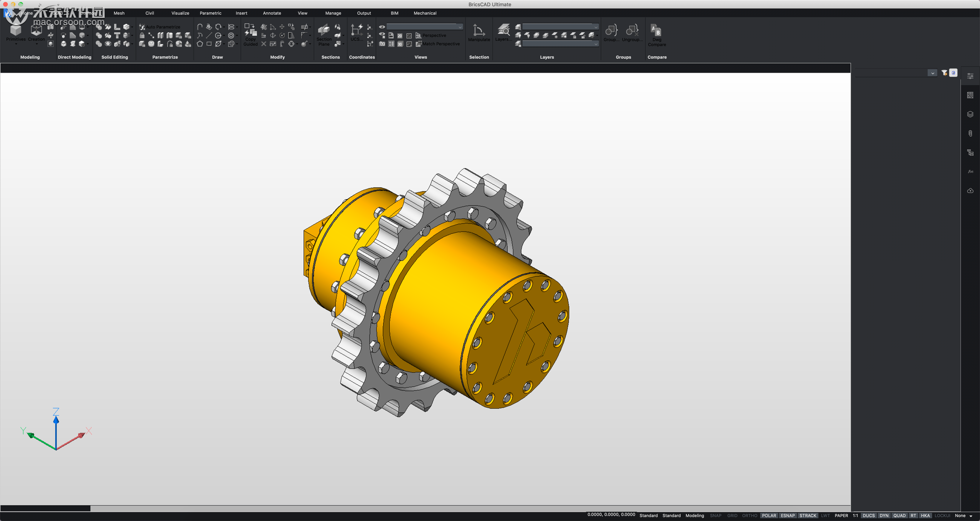Open the view name dropdown in Views panel
This screenshot has width=980, height=521.
tap(425, 27)
